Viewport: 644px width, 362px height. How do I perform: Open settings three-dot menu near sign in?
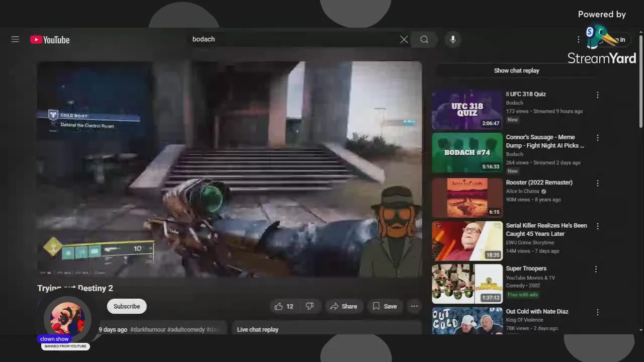(x=578, y=39)
